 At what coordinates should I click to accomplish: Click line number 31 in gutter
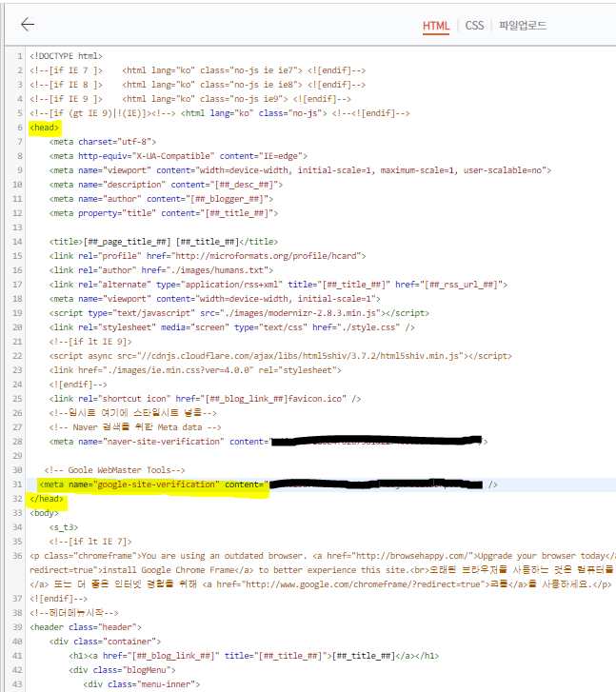17,484
